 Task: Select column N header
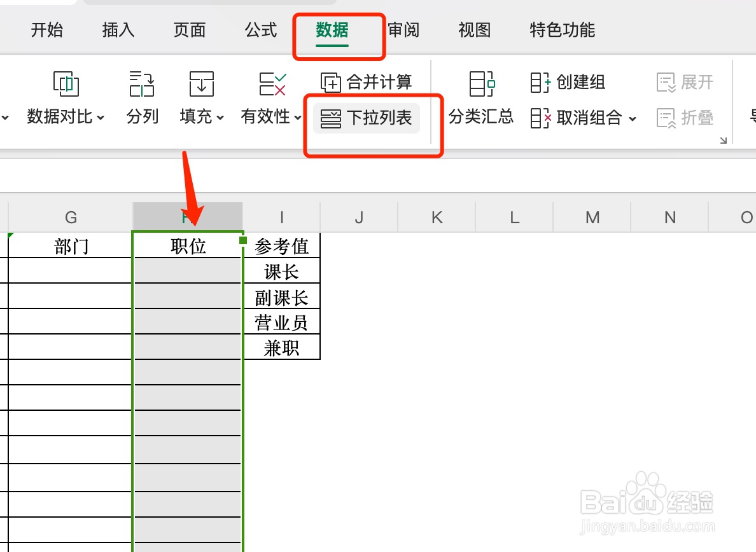pos(669,217)
